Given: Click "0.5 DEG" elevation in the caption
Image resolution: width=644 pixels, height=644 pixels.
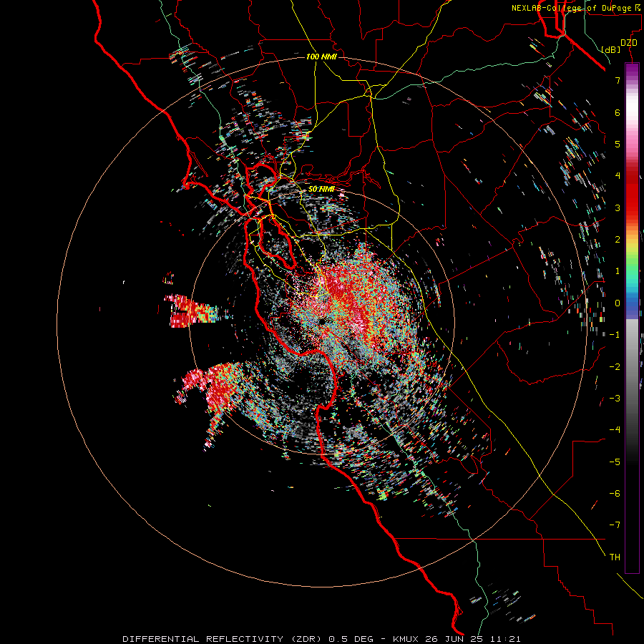Looking at the screenshot, I should tap(351, 639).
